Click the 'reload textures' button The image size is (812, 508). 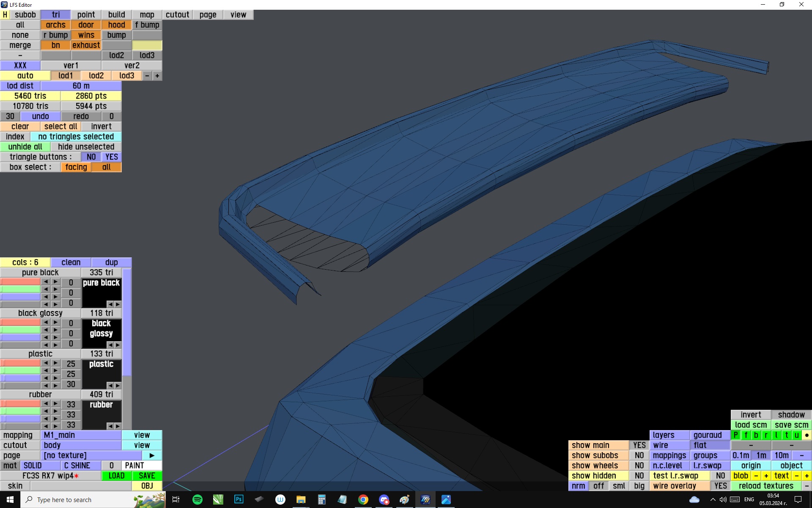(765, 486)
